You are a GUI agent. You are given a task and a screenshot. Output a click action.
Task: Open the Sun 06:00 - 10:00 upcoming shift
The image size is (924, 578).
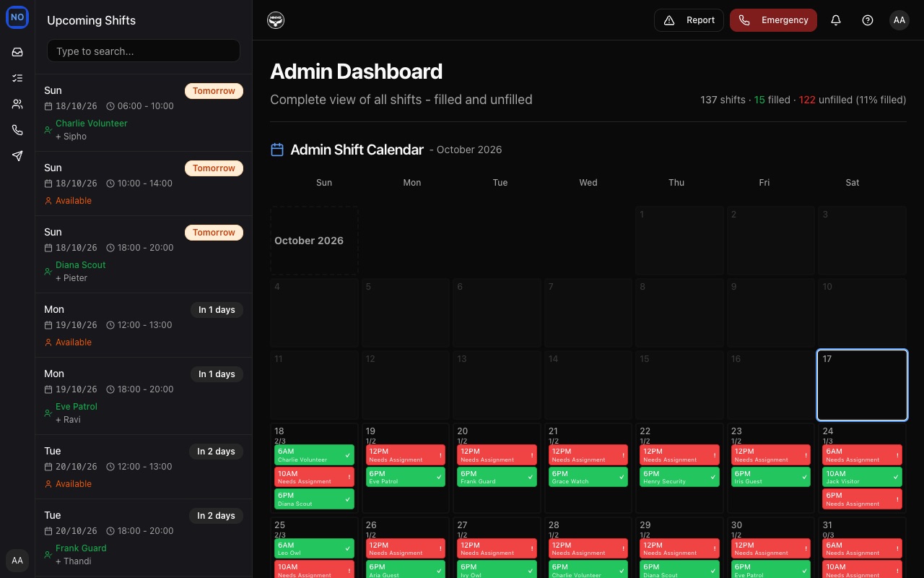pos(144,113)
